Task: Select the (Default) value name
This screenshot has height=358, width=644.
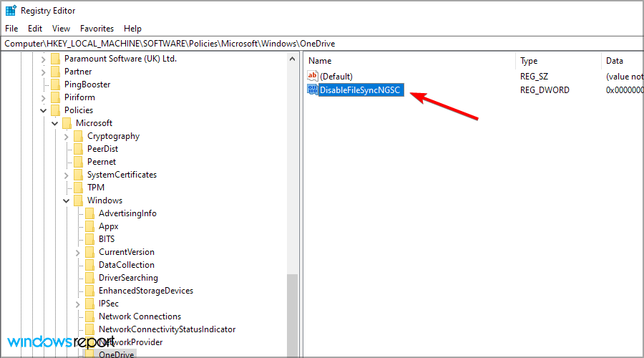Action: [x=336, y=77]
